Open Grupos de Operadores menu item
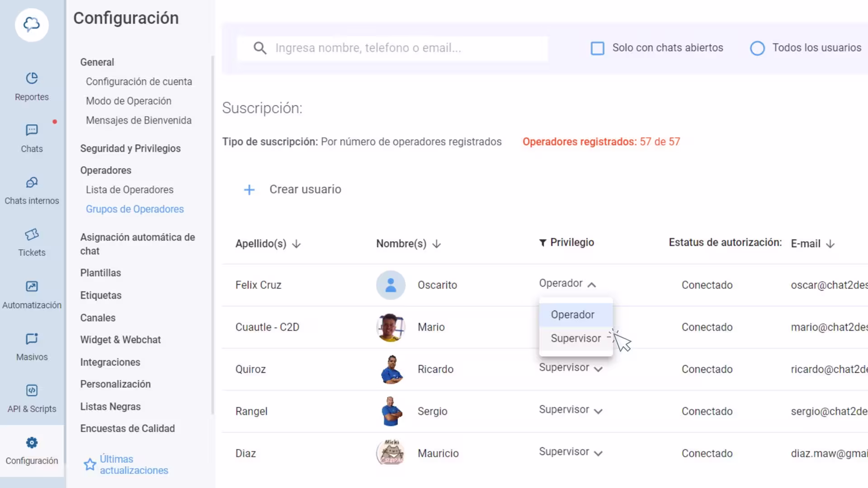The height and width of the screenshot is (488, 868). tap(135, 209)
